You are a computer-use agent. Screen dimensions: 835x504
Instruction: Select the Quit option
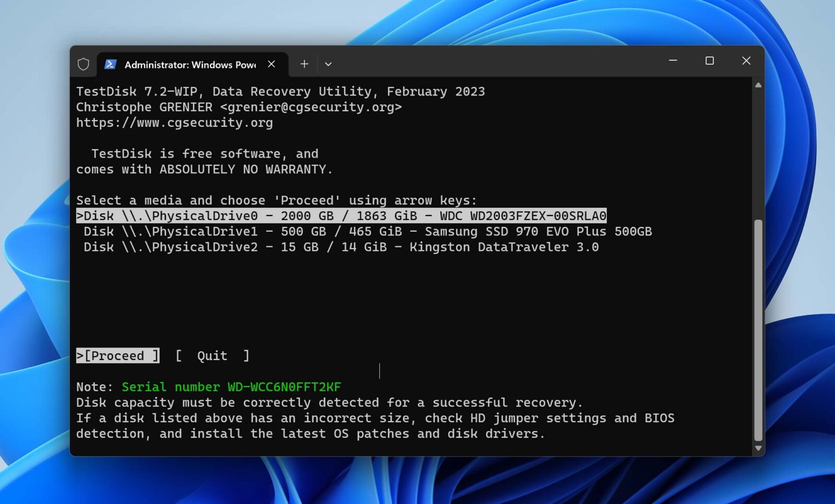(211, 355)
